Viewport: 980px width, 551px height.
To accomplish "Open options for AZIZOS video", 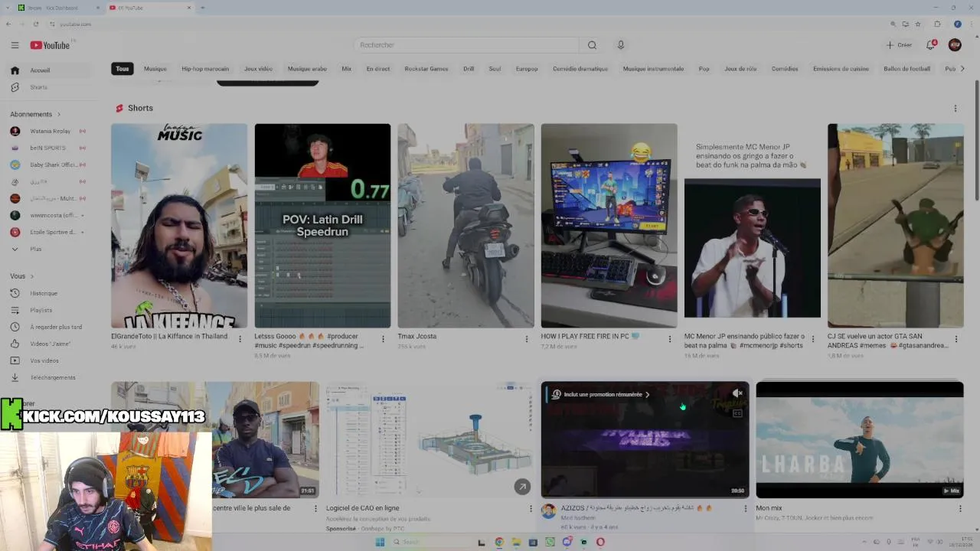I will [x=745, y=508].
